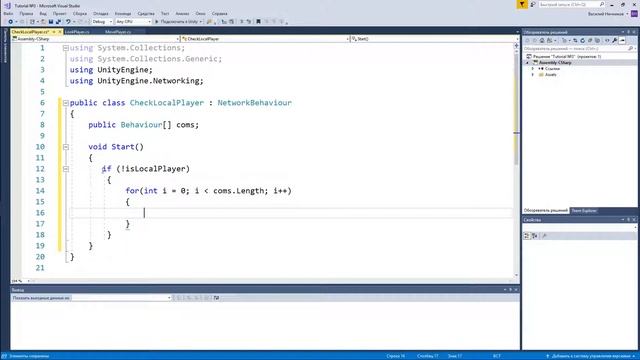Open the Отладка menu
Screen dimensions: 640x360
100,13
